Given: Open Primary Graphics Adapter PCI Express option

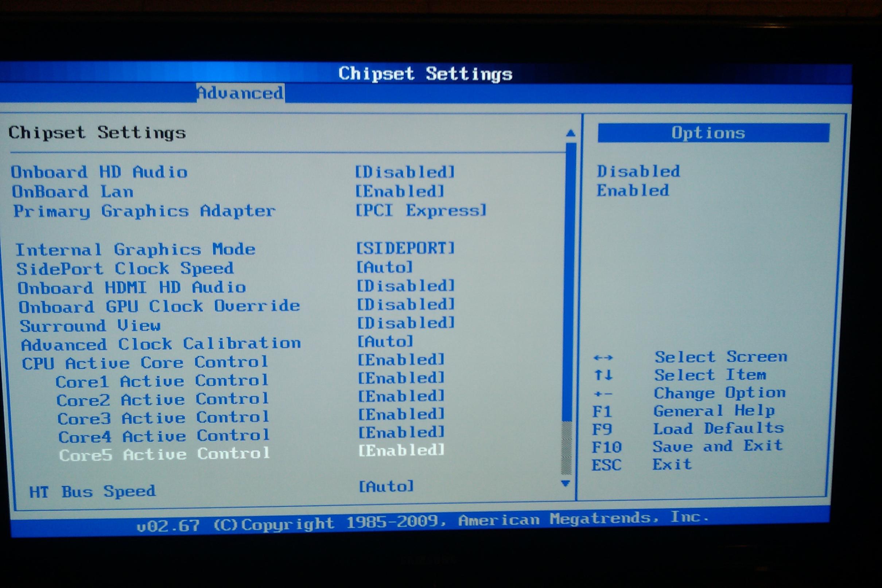Looking at the screenshot, I should 421,210.
